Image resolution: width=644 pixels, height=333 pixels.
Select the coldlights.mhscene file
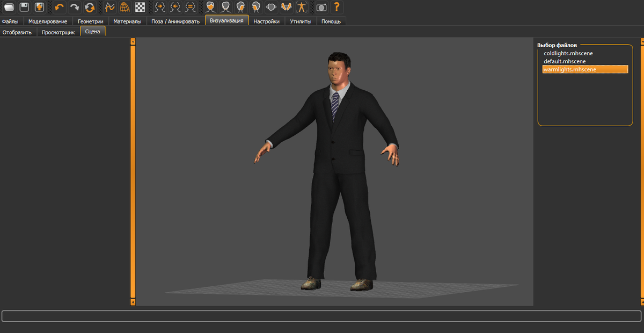568,53
